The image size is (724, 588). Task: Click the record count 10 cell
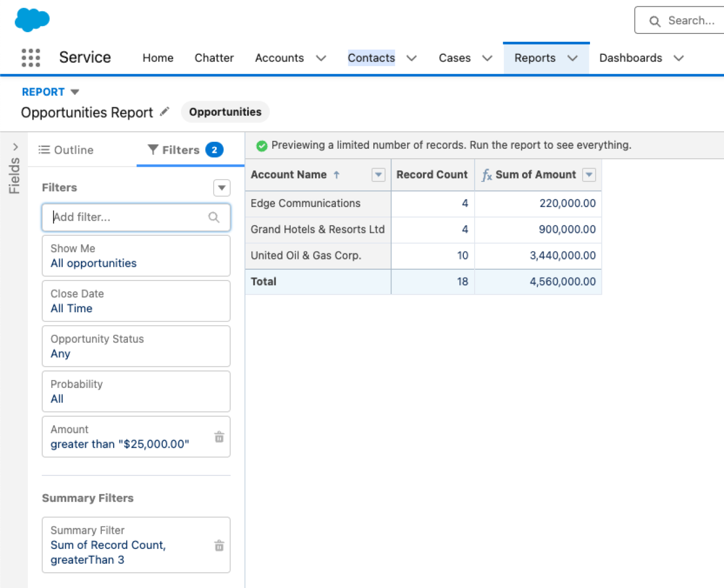(433, 256)
